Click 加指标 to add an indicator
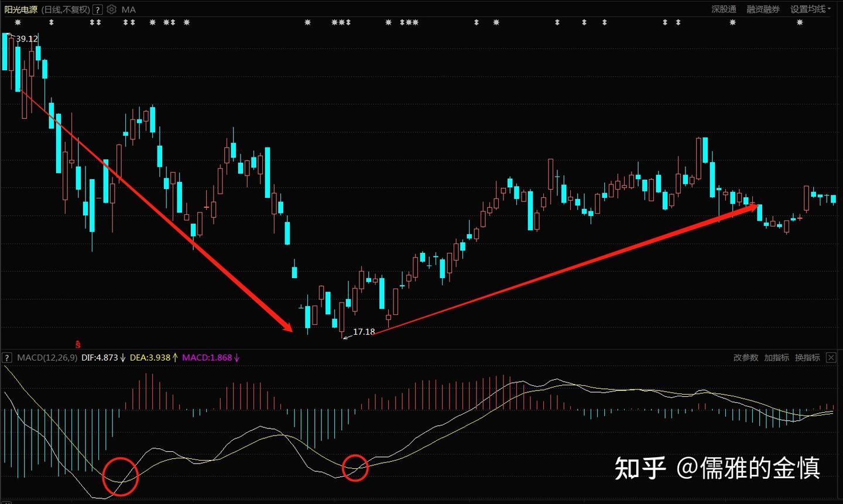The height and width of the screenshot is (504, 843). [776, 358]
